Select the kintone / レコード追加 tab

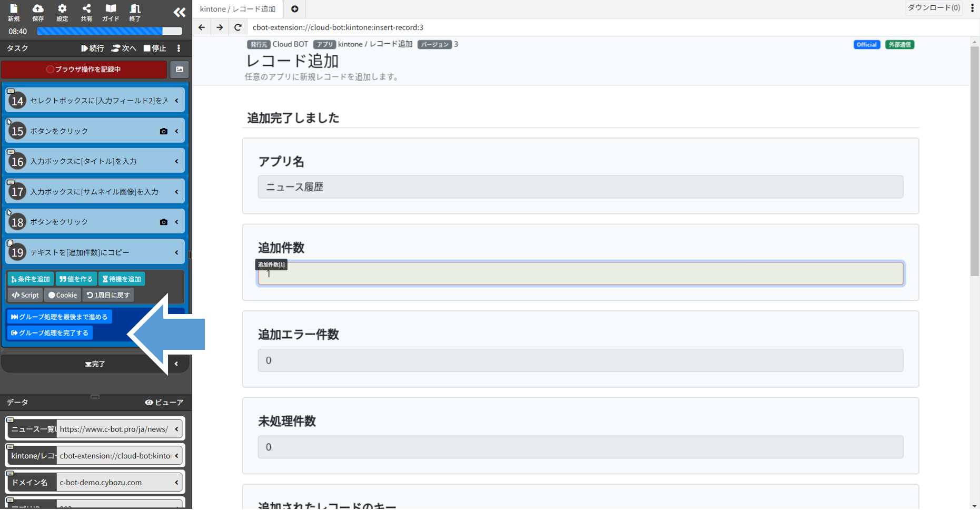click(x=238, y=9)
